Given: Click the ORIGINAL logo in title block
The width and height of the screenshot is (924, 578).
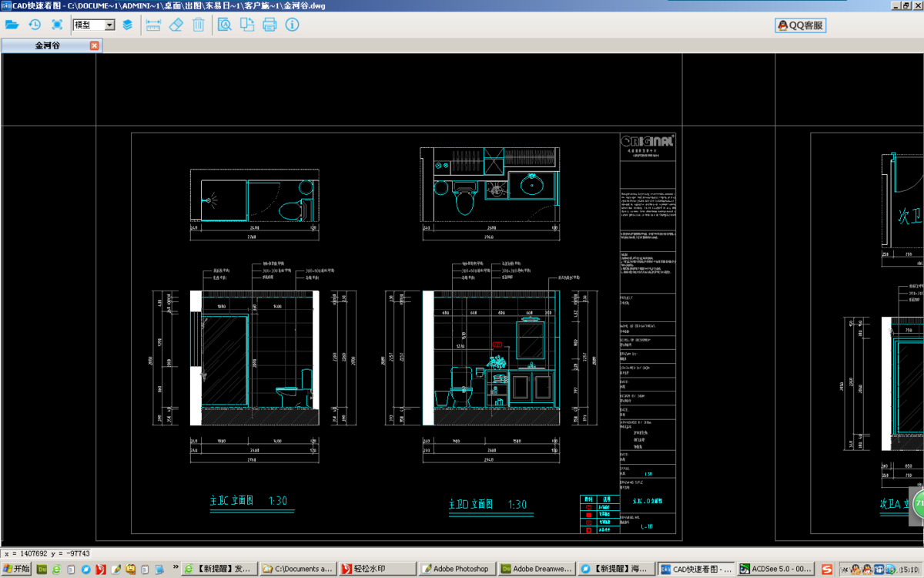Looking at the screenshot, I should point(648,141).
